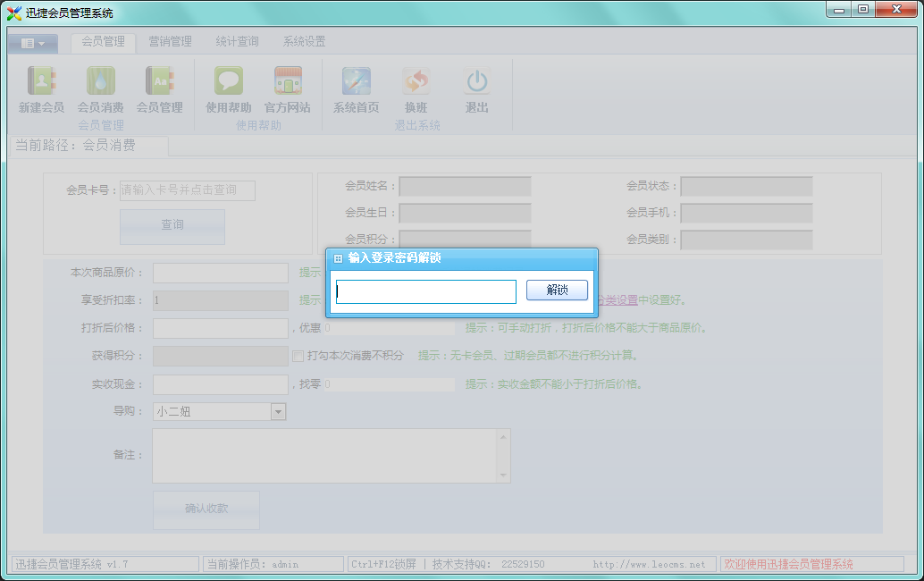924x581 pixels.
Task: Click the 实收现金 input field
Action: [x=221, y=384]
